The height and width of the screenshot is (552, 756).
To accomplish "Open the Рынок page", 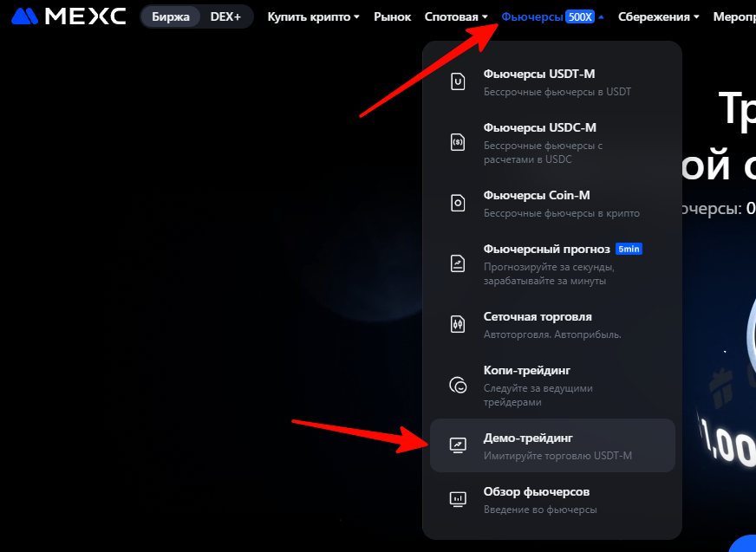I will click(x=393, y=16).
